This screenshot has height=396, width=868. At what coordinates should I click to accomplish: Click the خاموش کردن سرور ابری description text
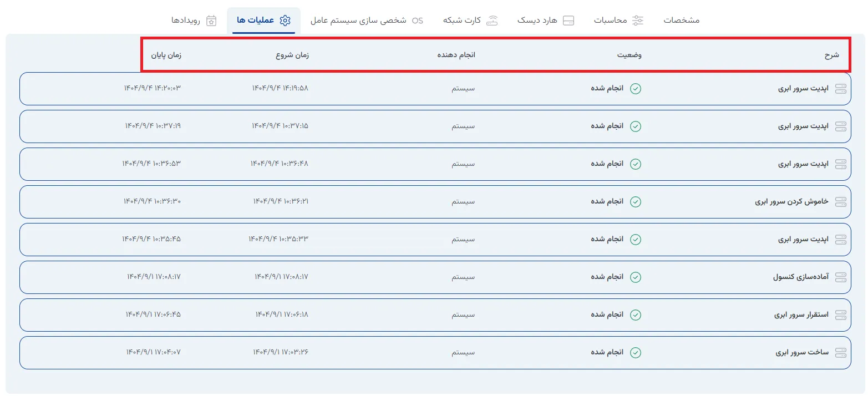tap(791, 202)
